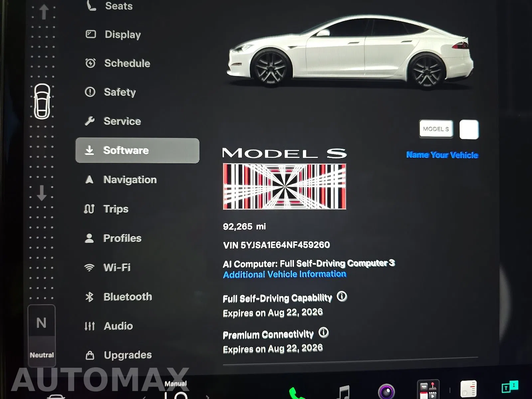532x399 pixels.
Task: Click the odometer reading 92,265 mi
Action: click(244, 226)
